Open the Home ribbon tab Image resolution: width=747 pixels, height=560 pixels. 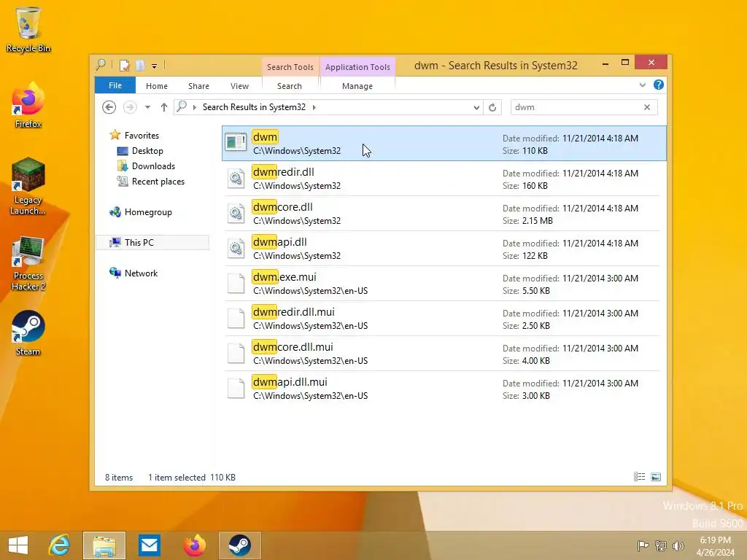pyautogui.click(x=157, y=86)
